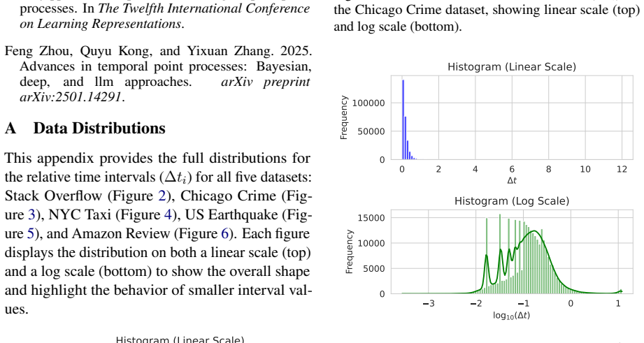The width and height of the screenshot is (644, 343).
Task: Click the '100000' y-axis tick label
Action: pyautogui.click(x=368, y=103)
